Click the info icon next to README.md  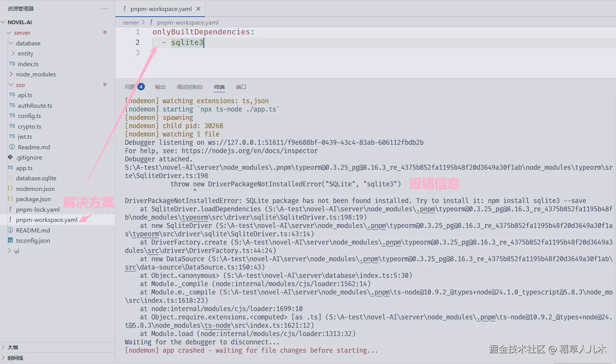10,230
